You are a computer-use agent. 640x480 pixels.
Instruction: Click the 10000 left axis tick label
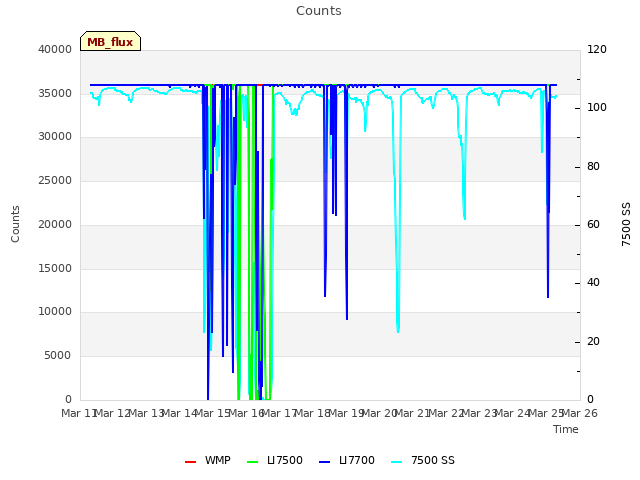tap(55, 311)
